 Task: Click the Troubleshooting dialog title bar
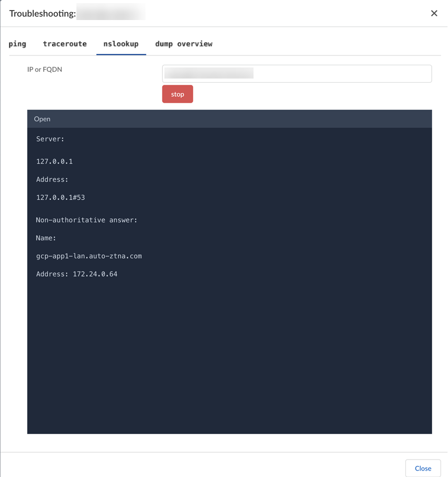point(42,13)
